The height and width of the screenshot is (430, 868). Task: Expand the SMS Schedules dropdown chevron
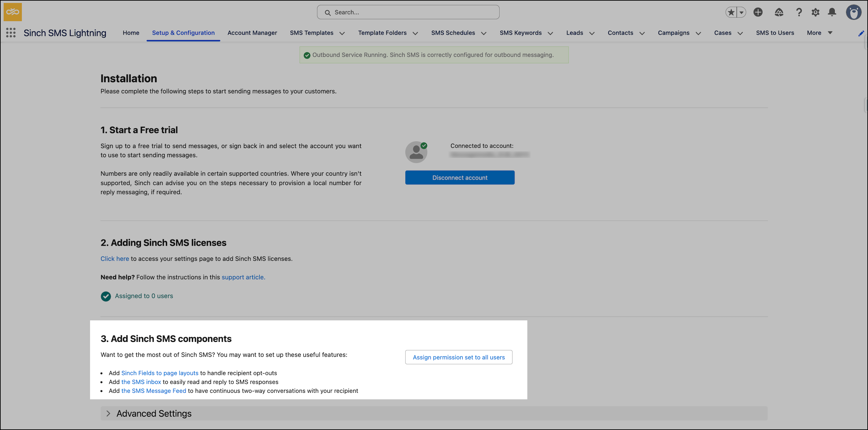point(484,33)
